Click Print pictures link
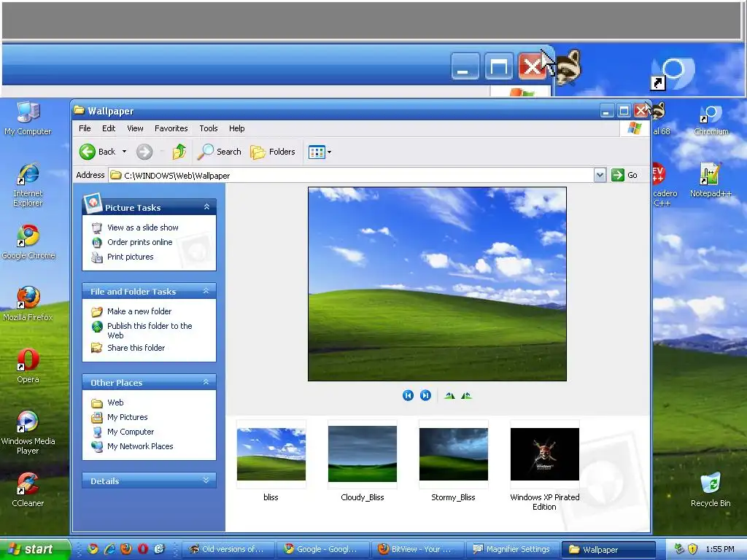The height and width of the screenshot is (560, 747). coord(130,257)
